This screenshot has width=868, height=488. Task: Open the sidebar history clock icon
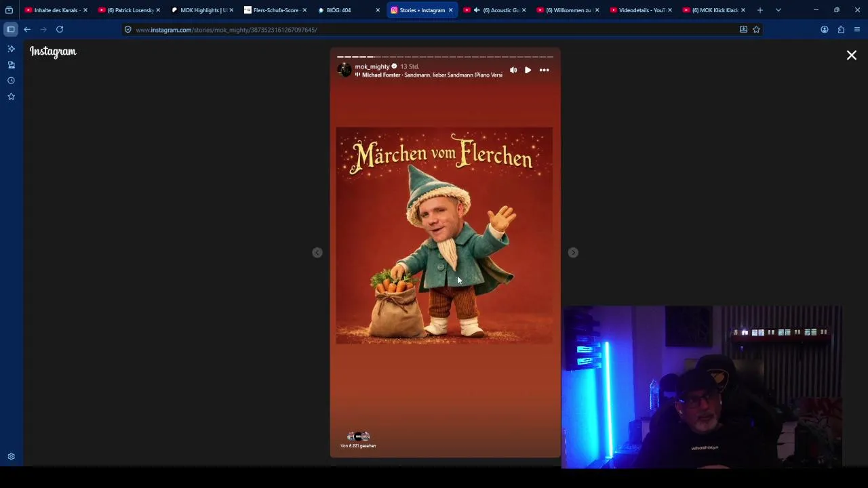pos(11,80)
